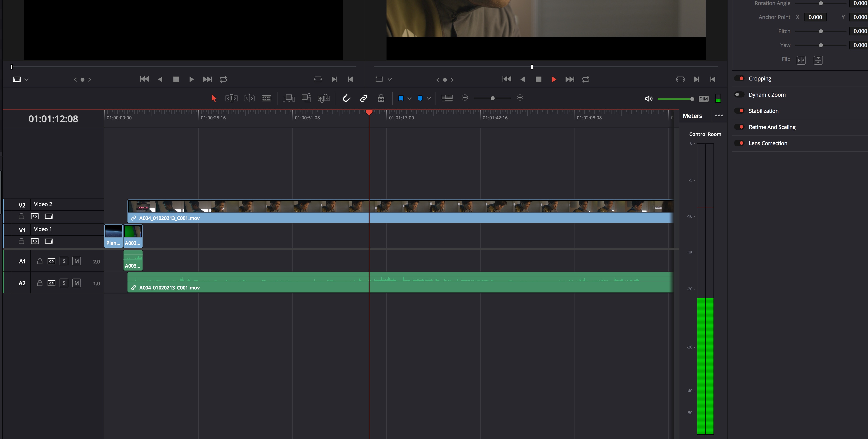The image size is (868, 439).
Task: Adjust the Pitch slider
Action: pos(821,31)
